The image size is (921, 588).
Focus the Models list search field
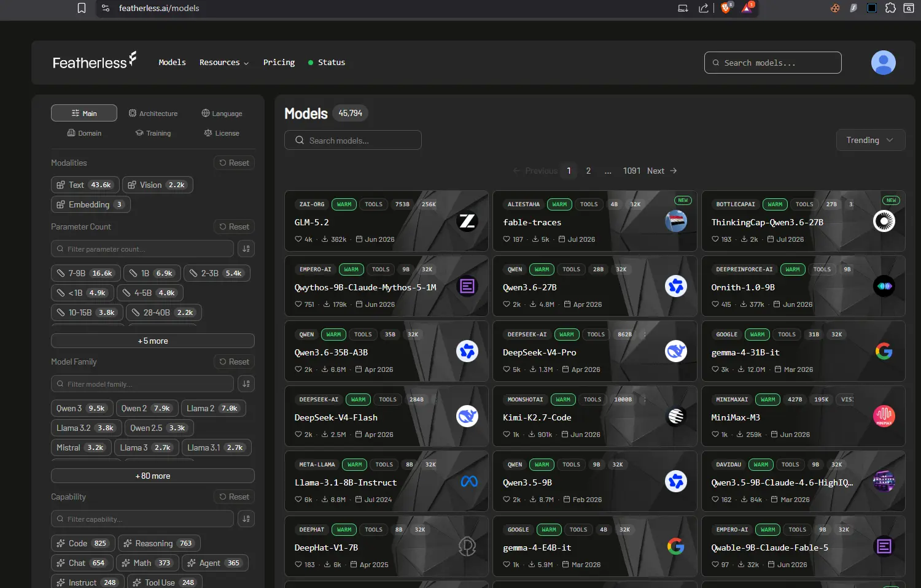(352, 140)
